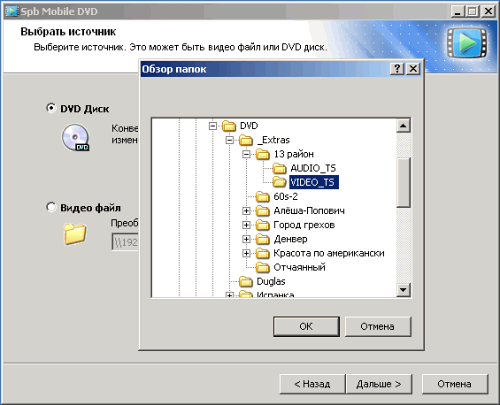The width and height of the screenshot is (500, 405).
Task: Expand the Алёша-Попович folder
Action: [x=246, y=211]
